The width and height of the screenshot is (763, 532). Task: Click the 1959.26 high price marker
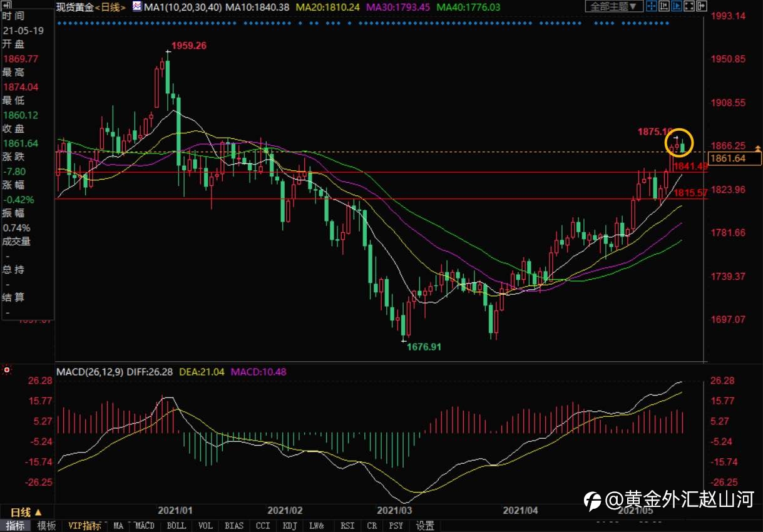point(188,46)
